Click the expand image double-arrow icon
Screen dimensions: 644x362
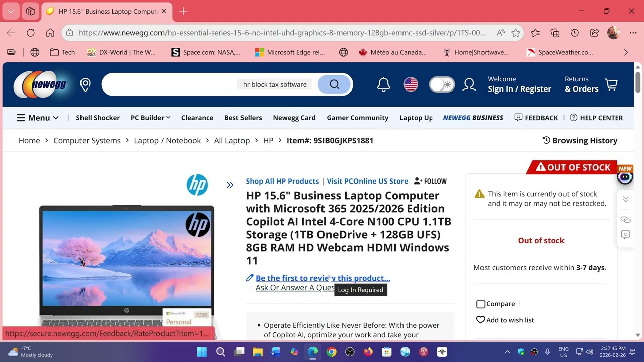(x=230, y=185)
